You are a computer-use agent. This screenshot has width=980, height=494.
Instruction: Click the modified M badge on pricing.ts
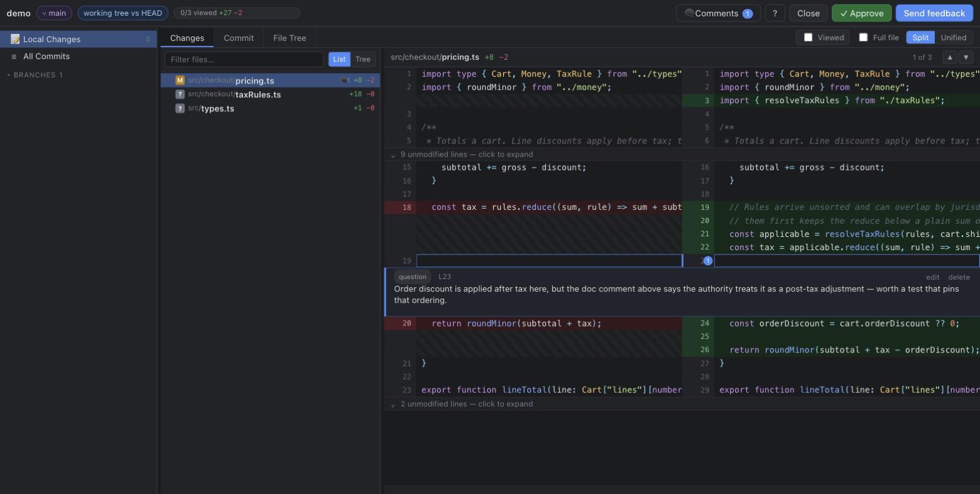[x=180, y=80]
